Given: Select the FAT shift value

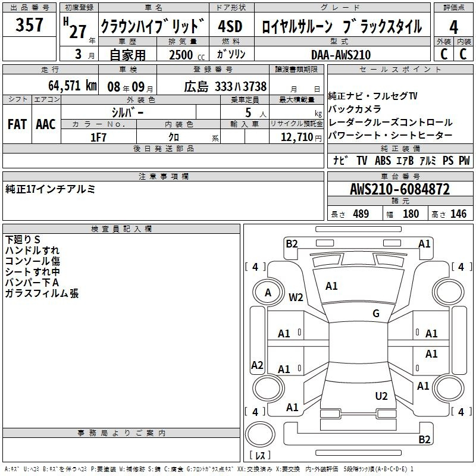Looking at the screenshot, I should pyautogui.click(x=17, y=124).
